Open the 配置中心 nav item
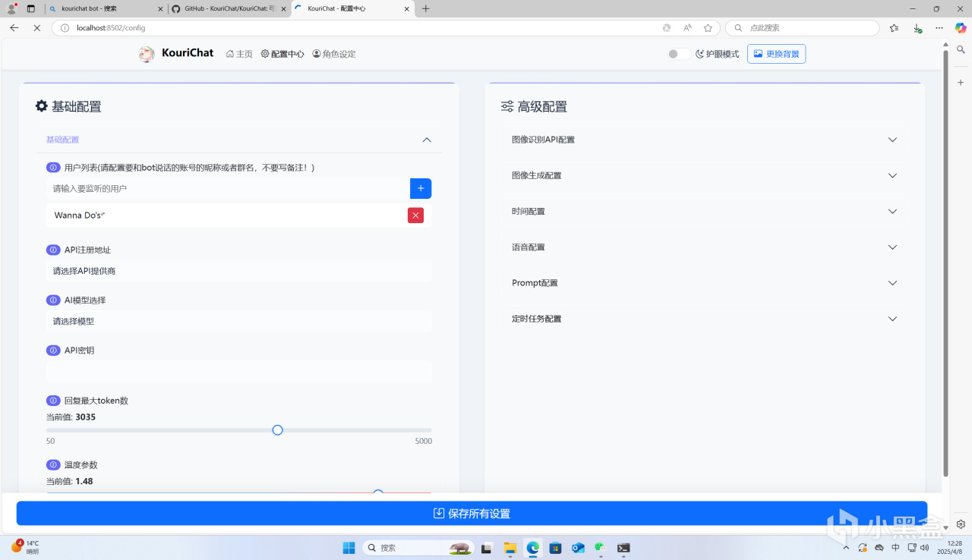The image size is (972, 560). [282, 54]
